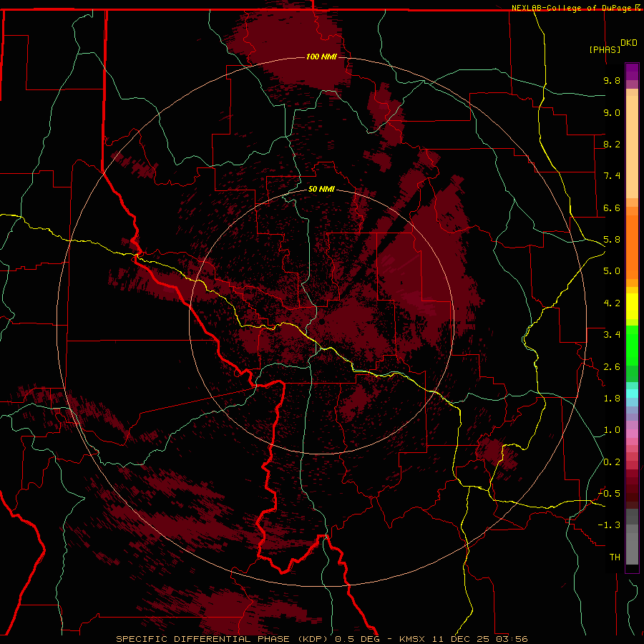Screen dimensions: 644x644
Task: Click the TH label on the legend
Action: (x=615, y=557)
